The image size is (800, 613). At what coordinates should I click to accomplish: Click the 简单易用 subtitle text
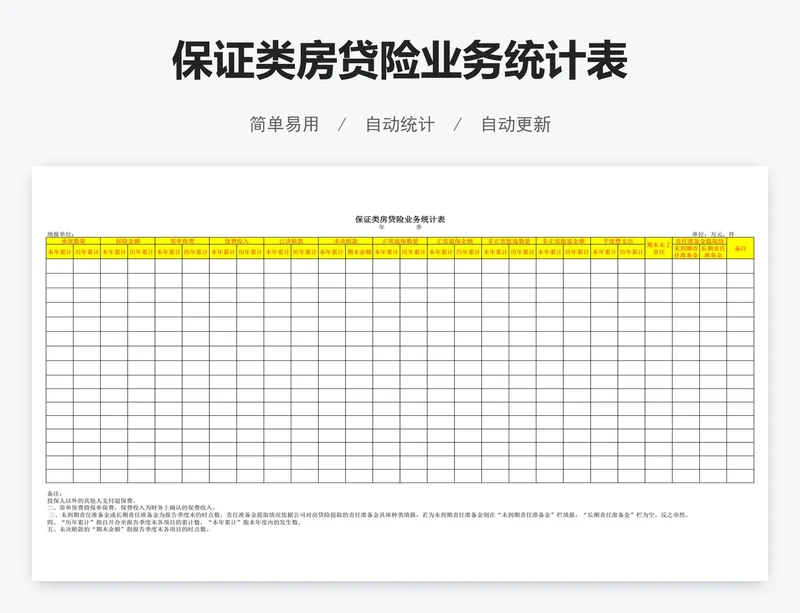(284, 124)
